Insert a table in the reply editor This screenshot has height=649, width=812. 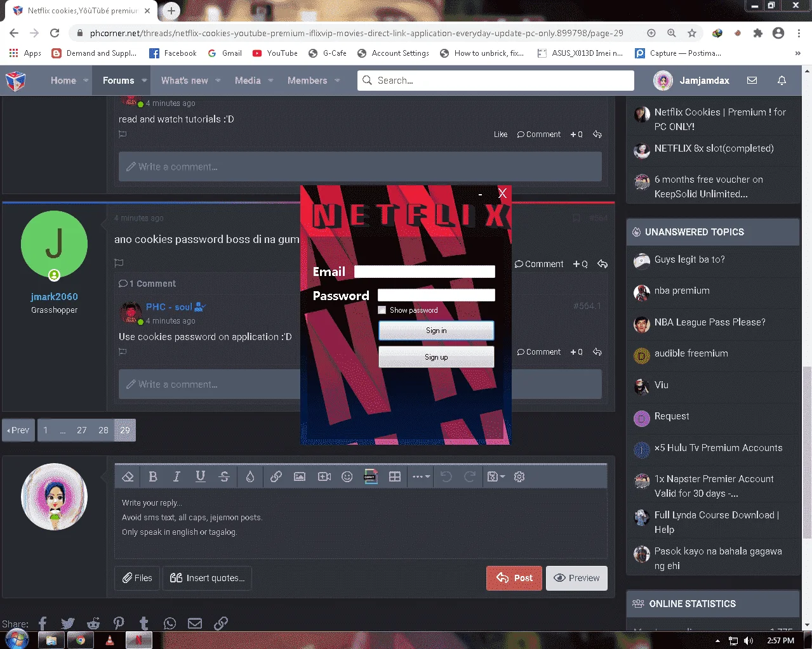(x=395, y=476)
